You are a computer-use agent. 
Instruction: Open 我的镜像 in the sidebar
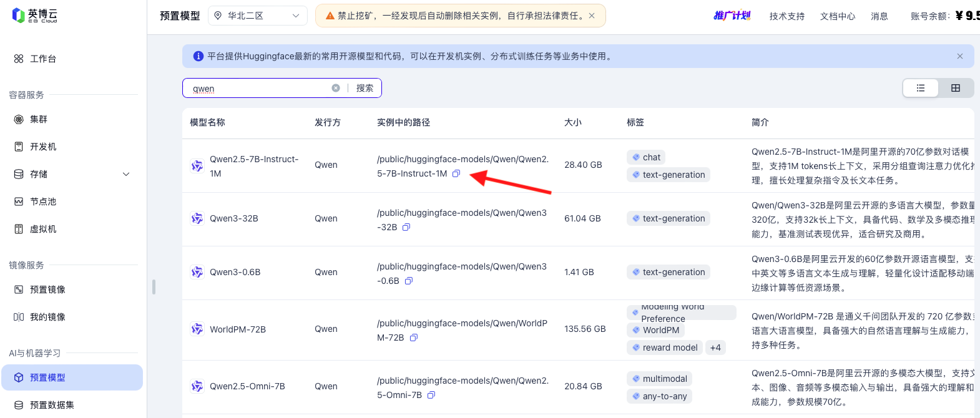[x=47, y=317]
